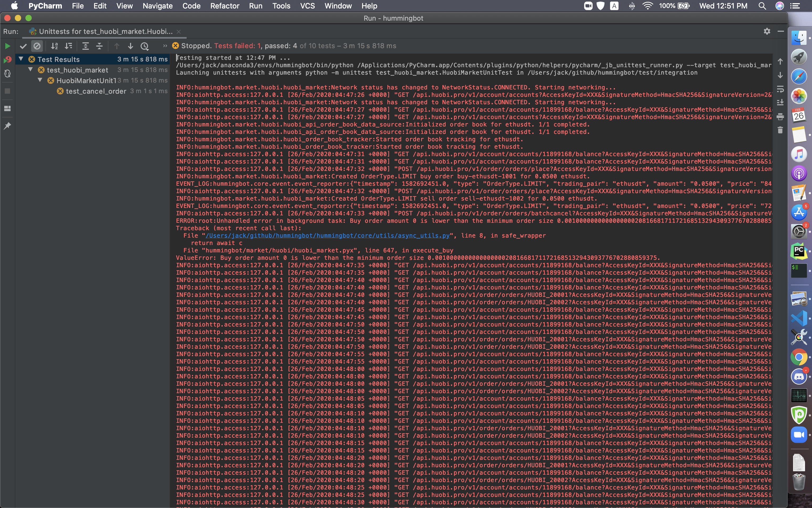
Task: Open the Navigate menu
Action: (157, 6)
